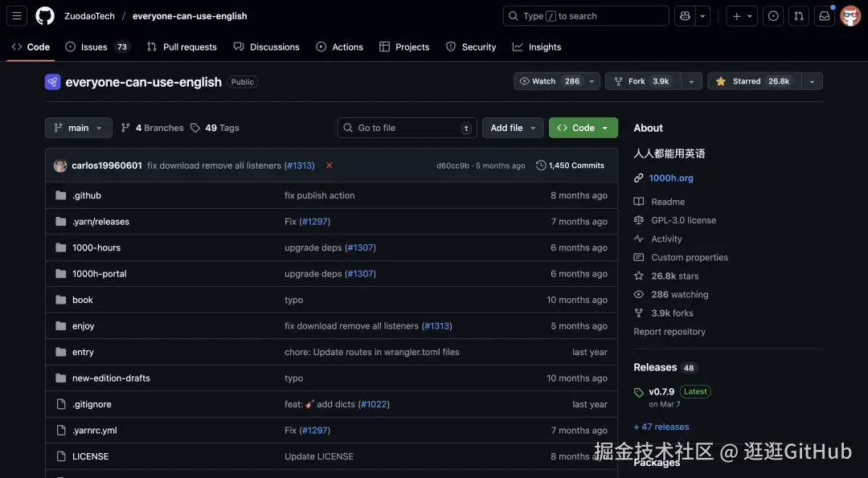
Task: Open pull request #1022 in .gitignore row
Action: click(x=374, y=404)
